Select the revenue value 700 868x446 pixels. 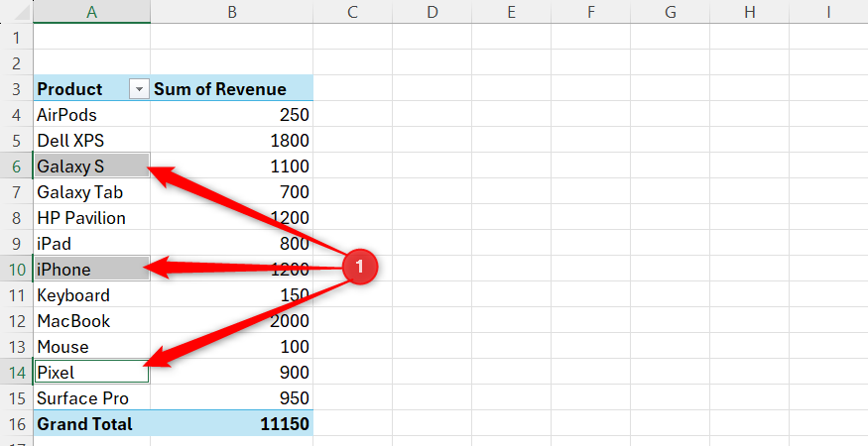(x=231, y=192)
